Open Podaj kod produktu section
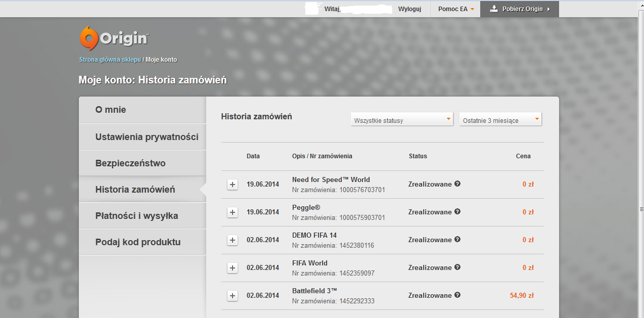Image resolution: width=644 pixels, height=318 pixels. 143,242
